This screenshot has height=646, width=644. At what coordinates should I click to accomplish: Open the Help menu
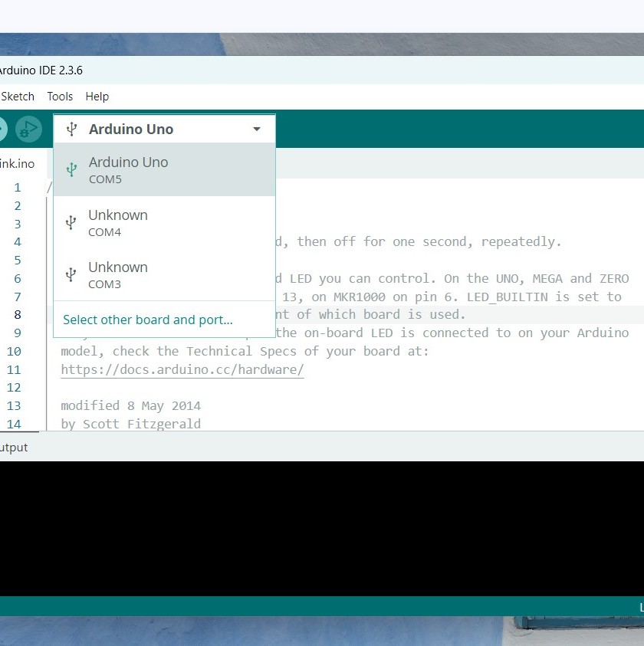(97, 96)
